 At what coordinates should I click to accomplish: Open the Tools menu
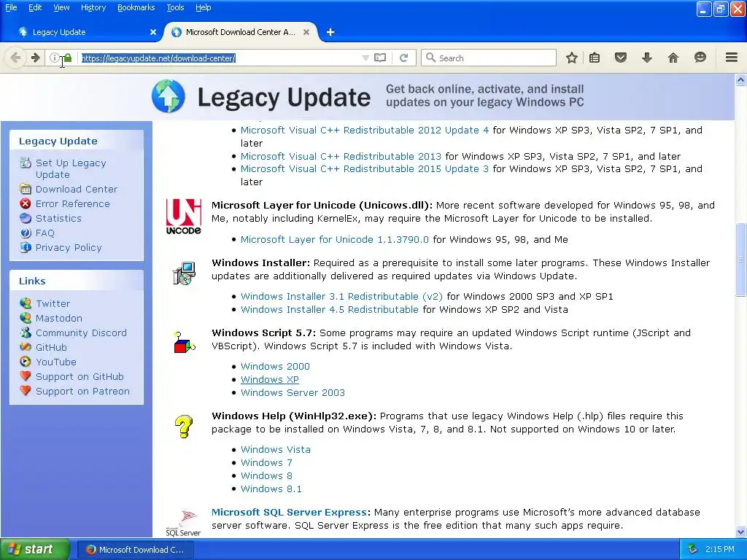[175, 7]
